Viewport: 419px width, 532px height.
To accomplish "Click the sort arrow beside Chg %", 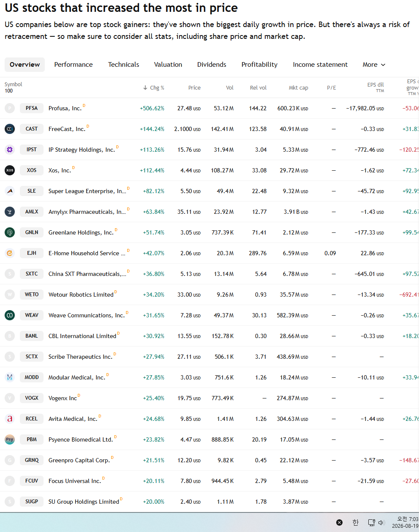I will tap(145, 88).
